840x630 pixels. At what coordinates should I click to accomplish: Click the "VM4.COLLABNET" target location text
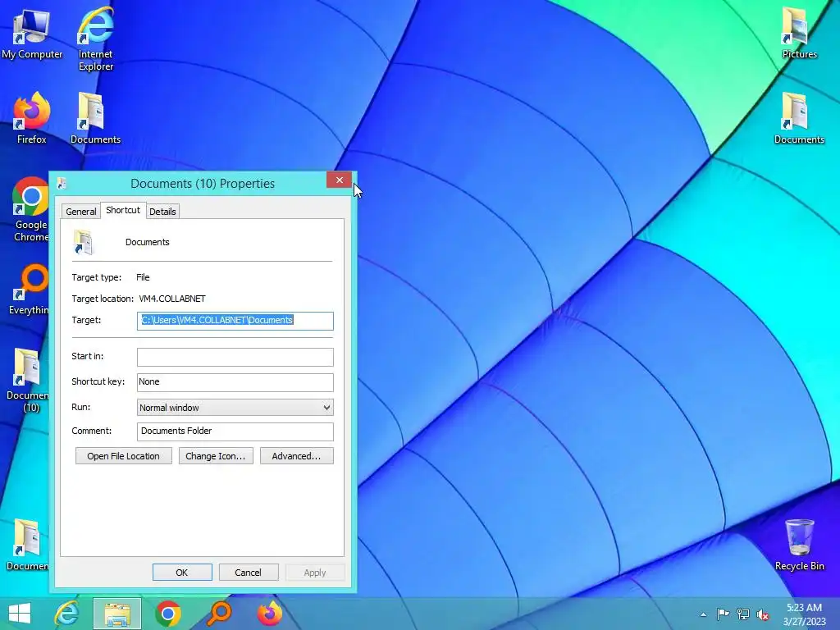pos(172,299)
